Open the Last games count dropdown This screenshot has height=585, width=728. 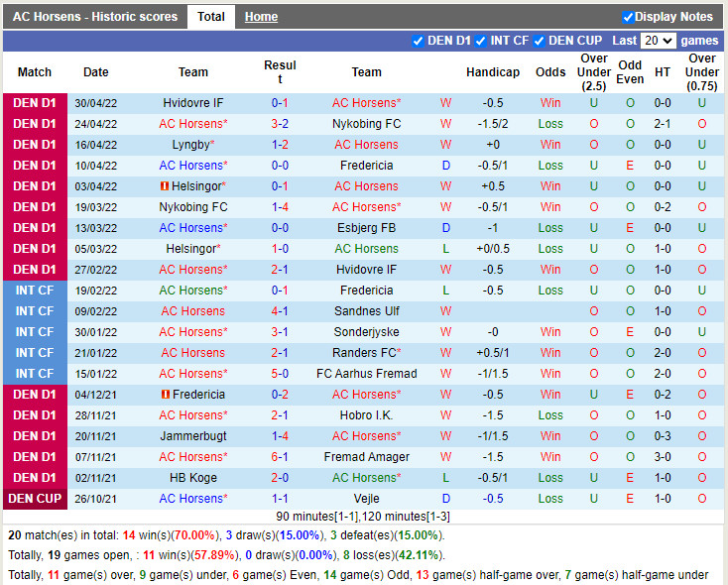coord(658,41)
